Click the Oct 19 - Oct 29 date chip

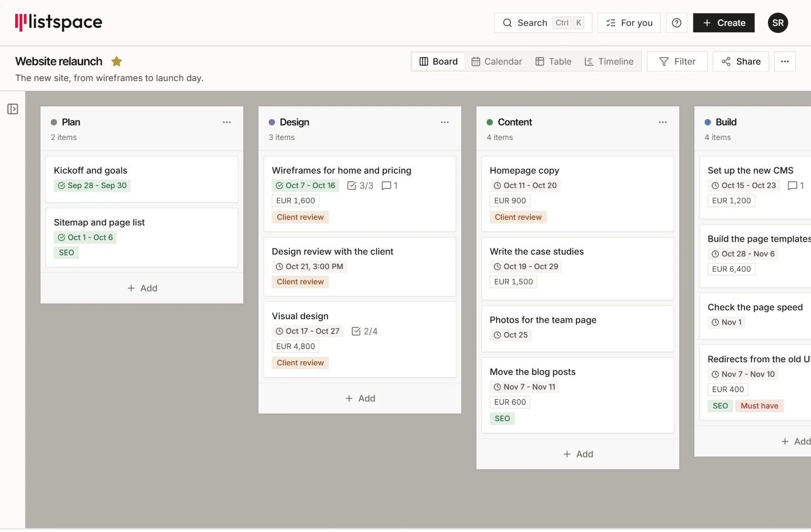pos(526,267)
